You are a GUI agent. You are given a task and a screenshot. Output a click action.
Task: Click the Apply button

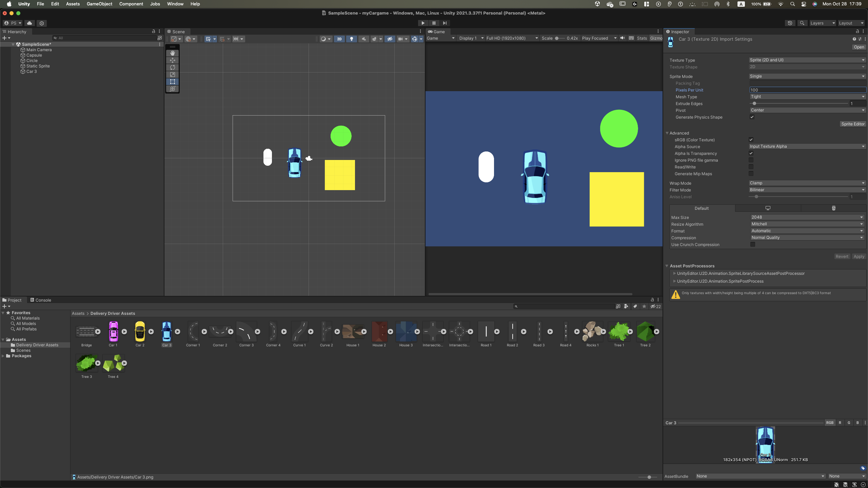(x=859, y=257)
